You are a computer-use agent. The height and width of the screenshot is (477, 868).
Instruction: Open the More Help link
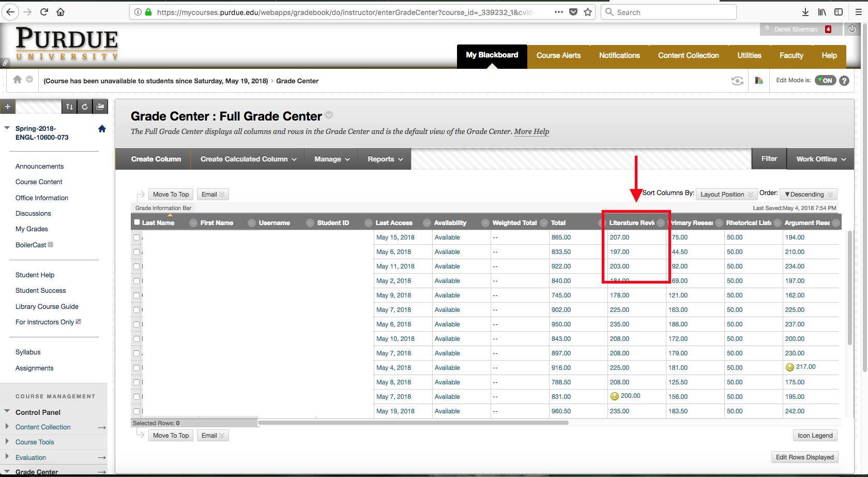531,131
